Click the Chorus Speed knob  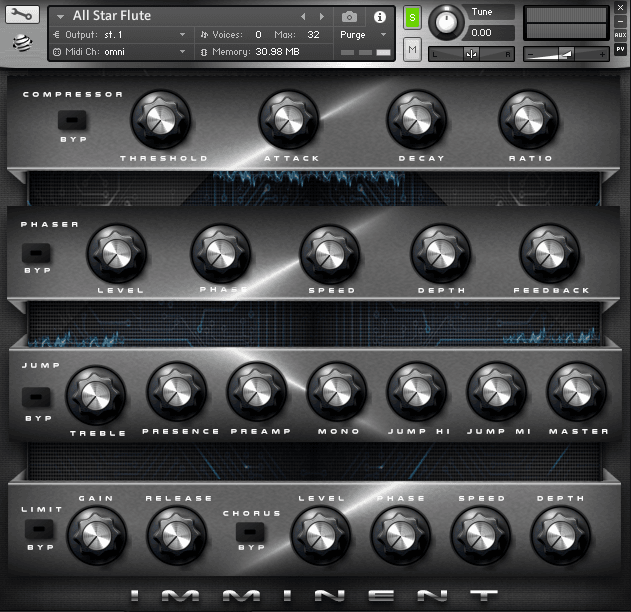pyautogui.click(x=480, y=536)
